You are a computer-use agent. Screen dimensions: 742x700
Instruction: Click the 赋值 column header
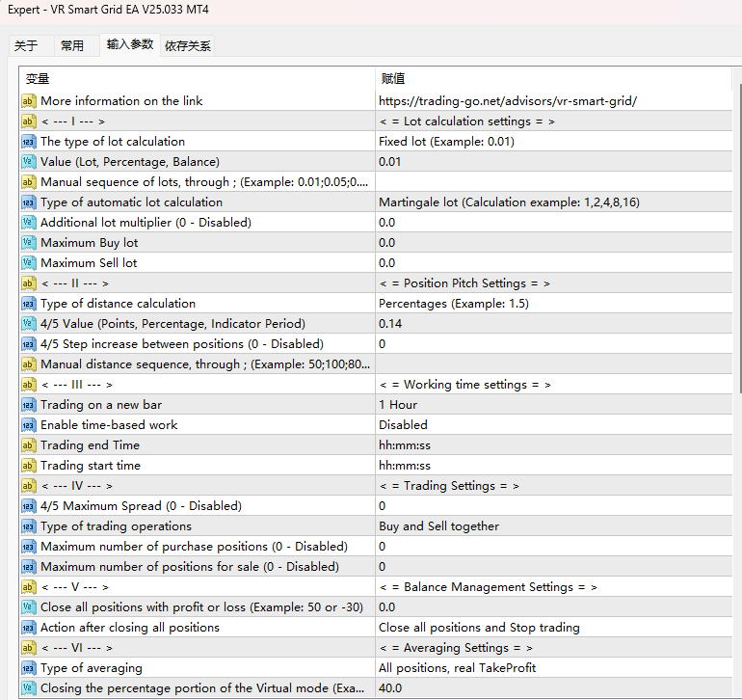click(554, 79)
